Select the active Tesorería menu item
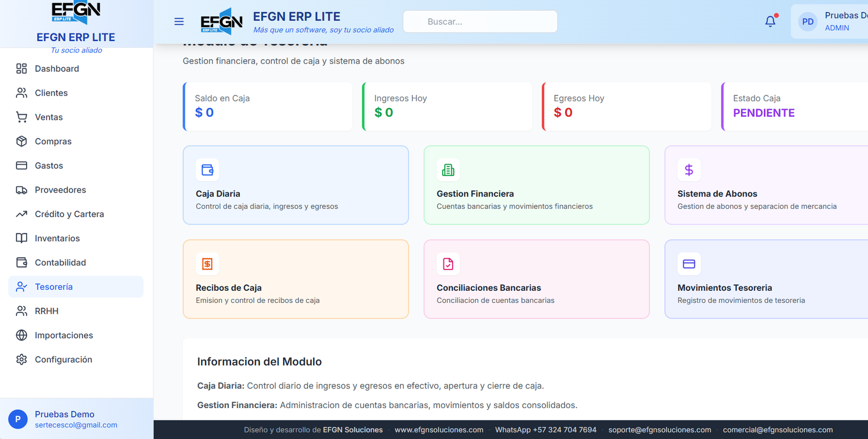 76,287
